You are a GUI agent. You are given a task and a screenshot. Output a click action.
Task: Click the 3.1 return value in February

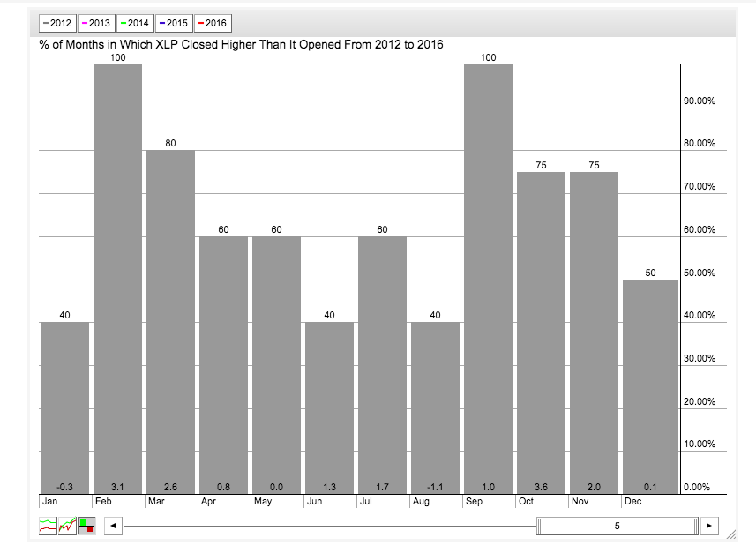click(x=117, y=487)
